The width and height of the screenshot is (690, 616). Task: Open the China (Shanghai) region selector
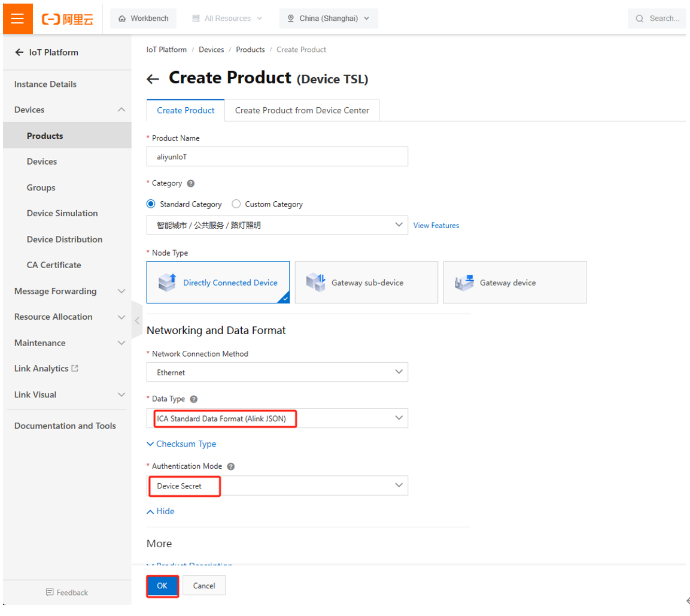click(x=329, y=19)
